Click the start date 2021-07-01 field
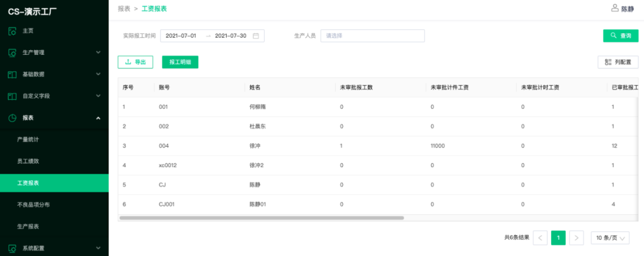The width and height of the screenshot is (644, 256). [181, 36]
